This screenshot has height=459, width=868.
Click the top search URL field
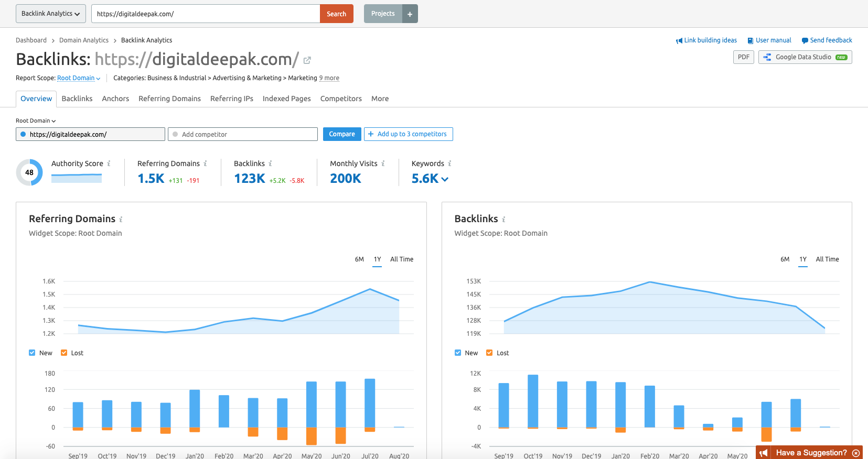206,14
